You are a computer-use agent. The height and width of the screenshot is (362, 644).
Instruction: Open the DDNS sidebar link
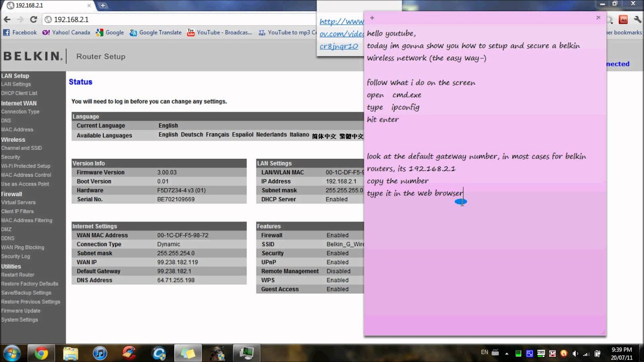[8, 239]
